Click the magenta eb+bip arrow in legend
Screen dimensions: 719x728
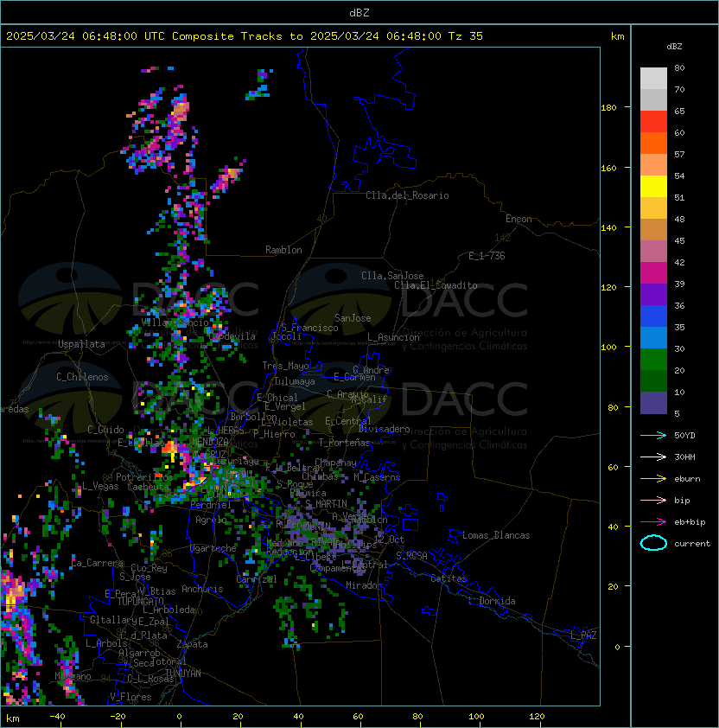coord(653,522)
